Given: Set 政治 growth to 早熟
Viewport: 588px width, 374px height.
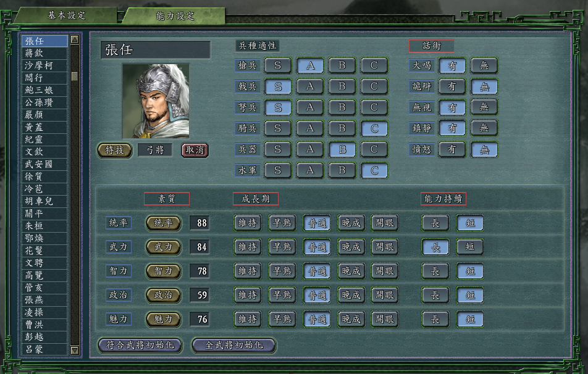Looking at the screenshot, I should point(282,295).
